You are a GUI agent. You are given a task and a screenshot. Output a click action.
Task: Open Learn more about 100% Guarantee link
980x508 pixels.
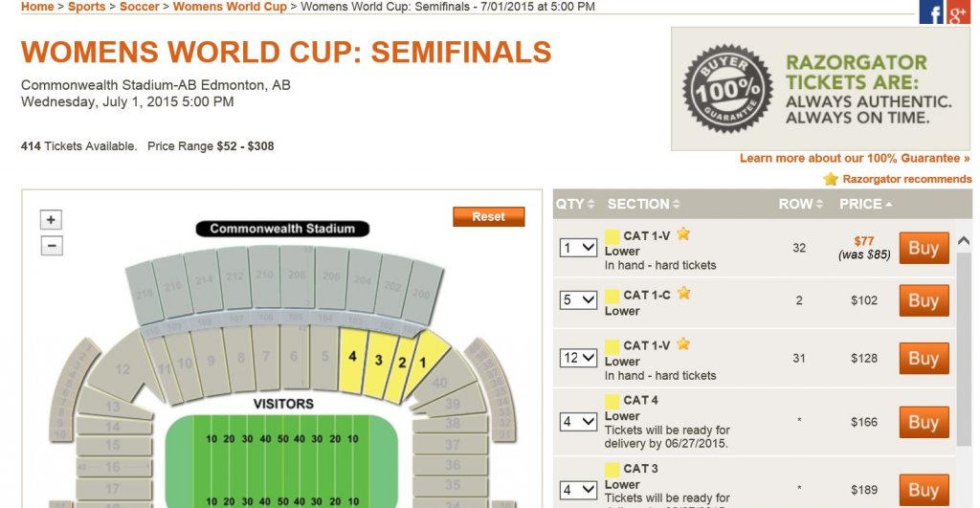click(854, 158)
